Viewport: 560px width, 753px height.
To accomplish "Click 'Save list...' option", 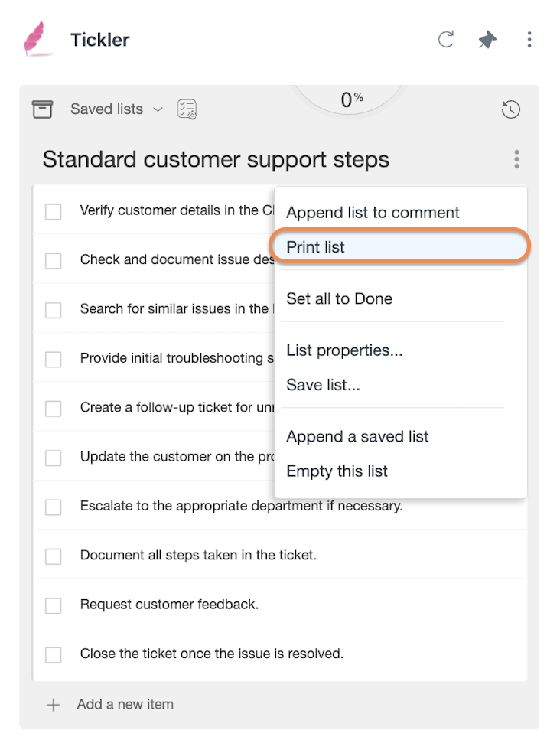I will pyautogui.click(x=323, y=385).
